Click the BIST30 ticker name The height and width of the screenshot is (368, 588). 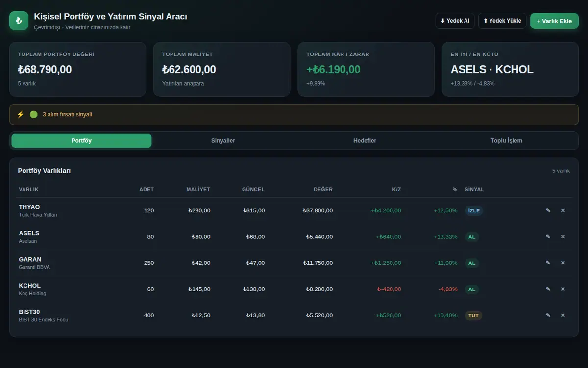pos(29,312)
